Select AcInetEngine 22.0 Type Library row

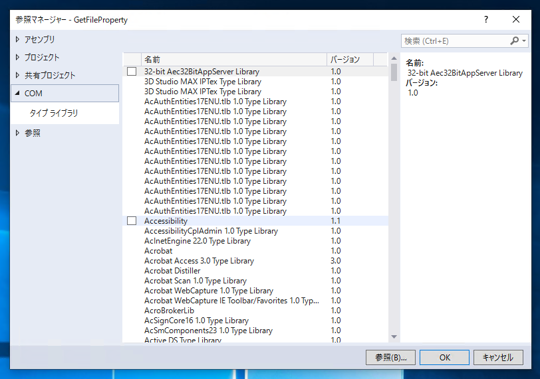[x=255, y=241]
